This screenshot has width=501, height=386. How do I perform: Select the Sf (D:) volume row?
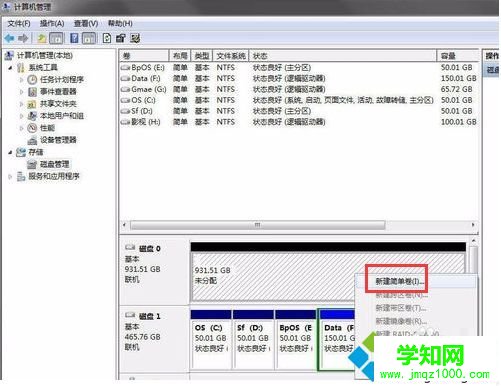(x=299, y=111)
